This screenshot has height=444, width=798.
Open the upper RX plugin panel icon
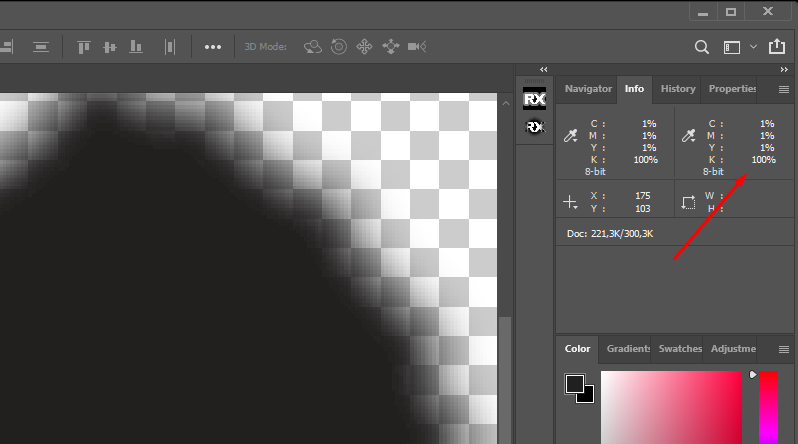point(534,98)
